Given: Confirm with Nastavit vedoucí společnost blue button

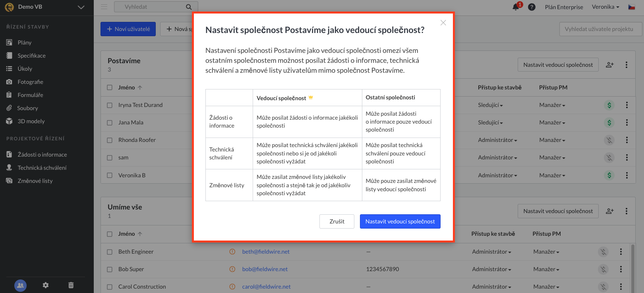Looking at the screenshot, I should (400, 221).
